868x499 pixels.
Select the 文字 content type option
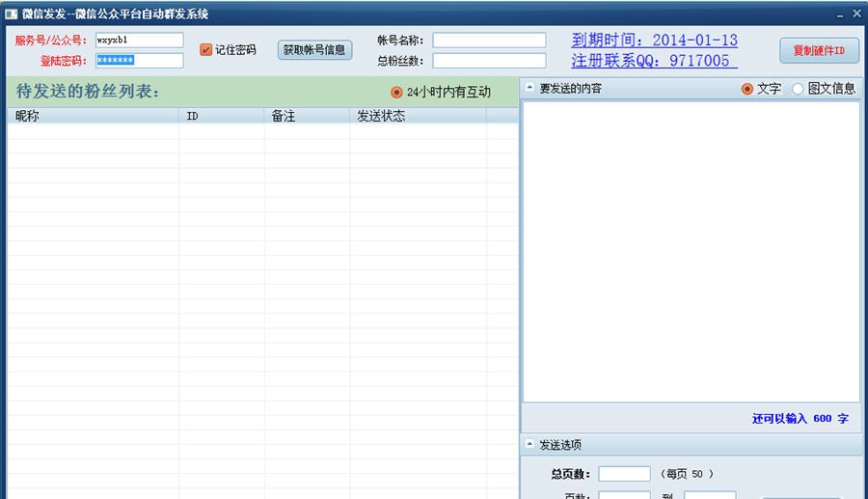coord(746,89)
